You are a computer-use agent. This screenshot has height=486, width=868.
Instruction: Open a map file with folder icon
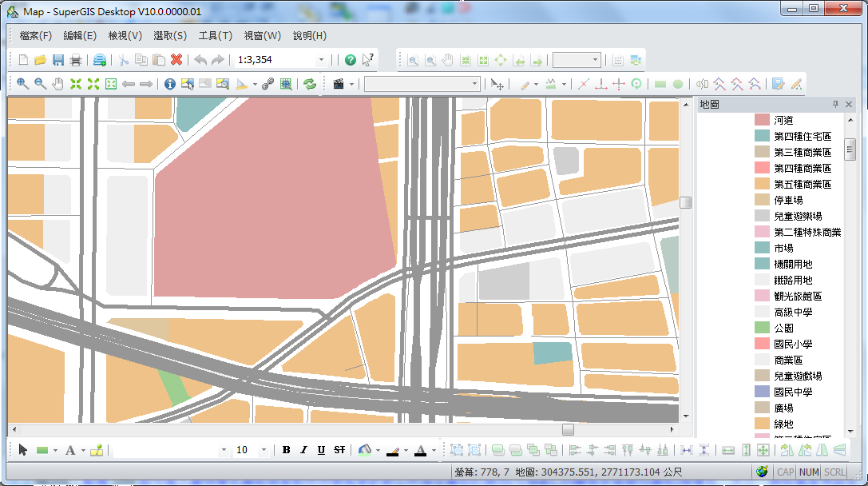tap(41, 60)
